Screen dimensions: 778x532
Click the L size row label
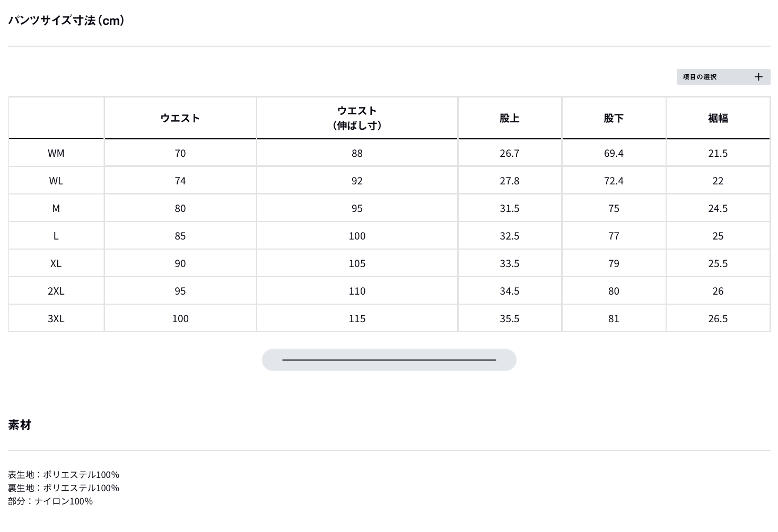click(56, 236)
